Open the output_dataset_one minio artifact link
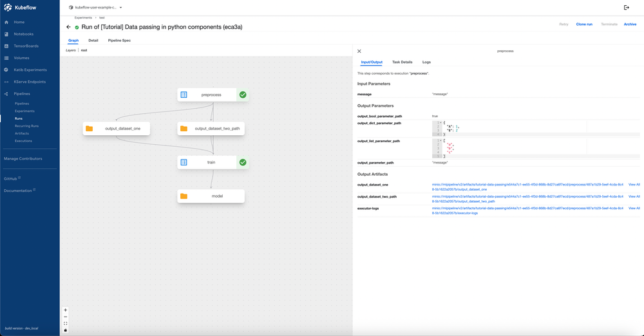This screenshot has width=644, height=336. (527, 187)
